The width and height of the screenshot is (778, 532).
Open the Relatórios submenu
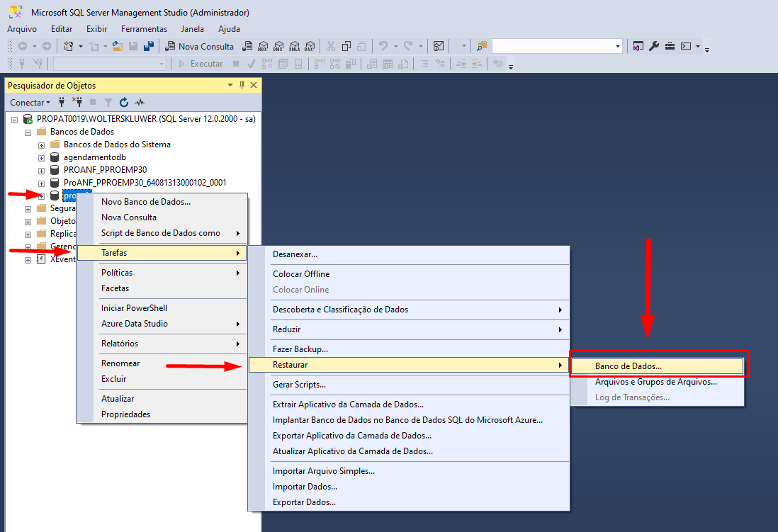pyautogui.click(x=162, y=344)
